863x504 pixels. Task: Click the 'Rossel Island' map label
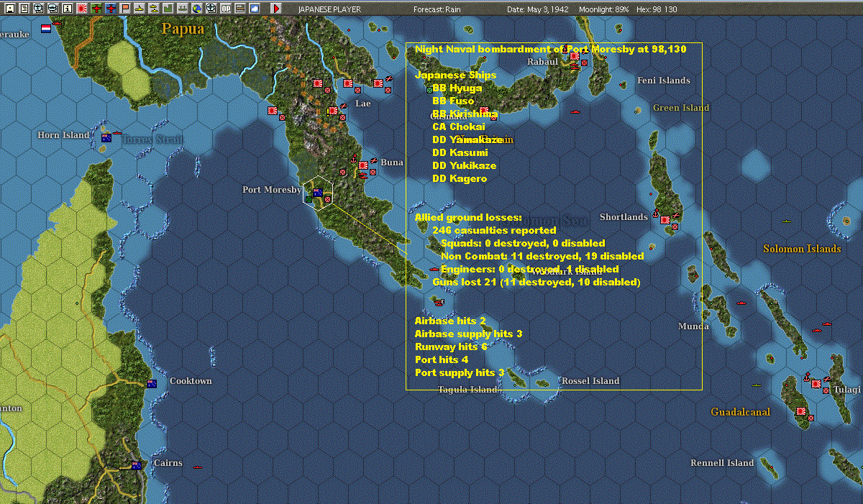click(590, 381)
